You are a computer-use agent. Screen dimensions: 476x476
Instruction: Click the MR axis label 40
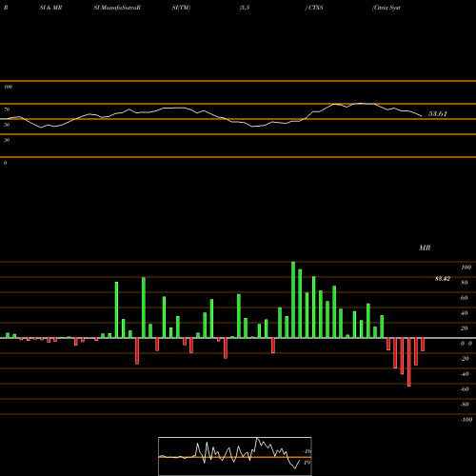coord(465,313)
